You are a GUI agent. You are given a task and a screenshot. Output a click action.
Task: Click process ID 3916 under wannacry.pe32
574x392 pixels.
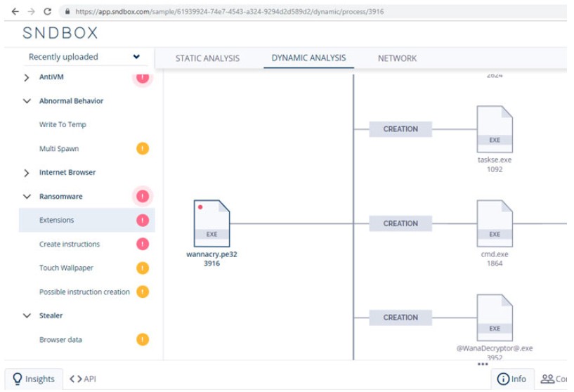click(211, 263)
